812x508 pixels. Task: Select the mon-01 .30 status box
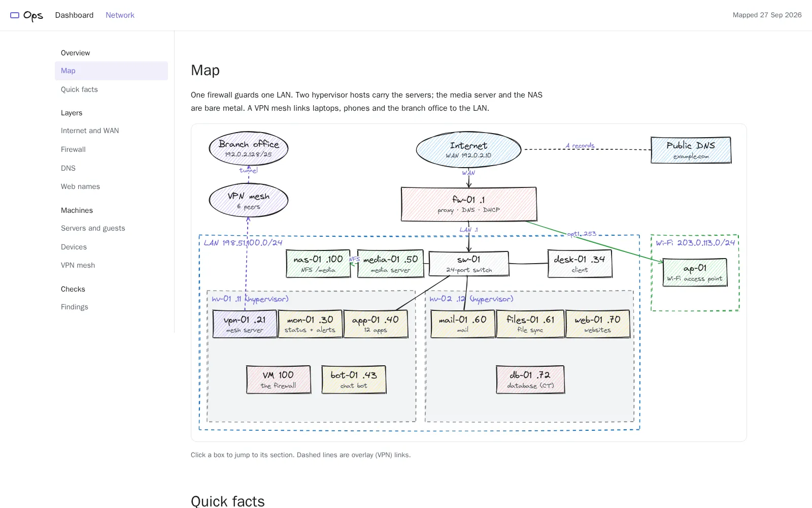(x=310, y=324)
